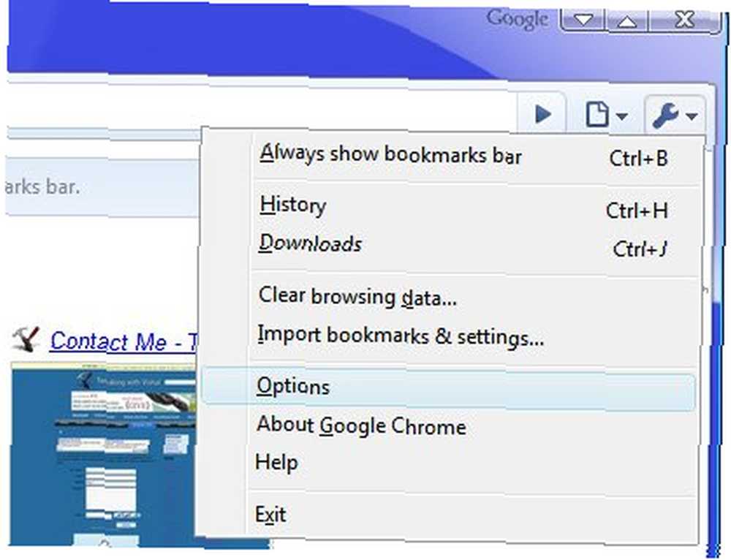Click the Ctrl+J shortcut text
Viewport: 731px width, 560px height.
click(x=640, y=249)
